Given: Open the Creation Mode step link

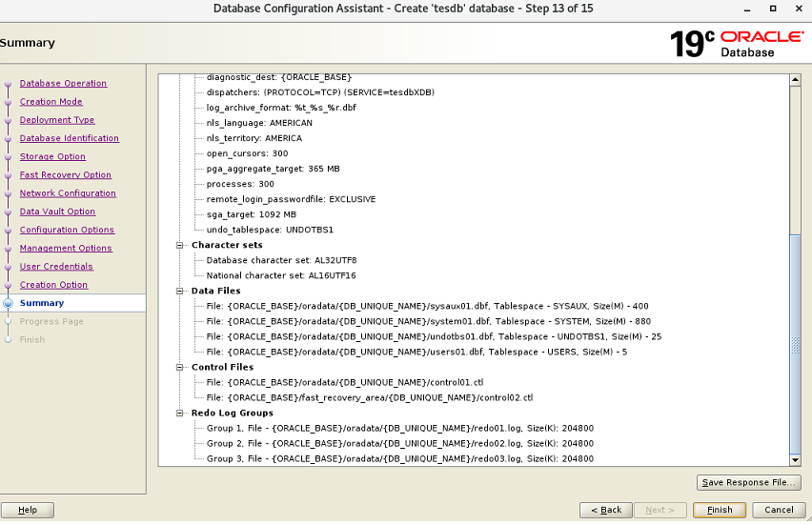Looking at the screenshot, I should click(x=51, y=102).
